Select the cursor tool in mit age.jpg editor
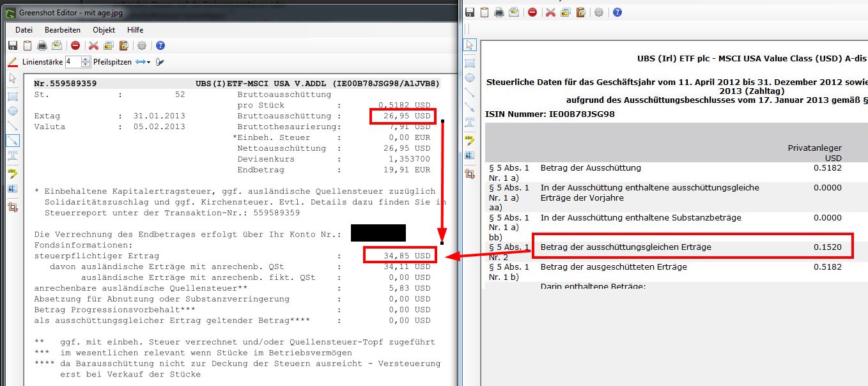The image size is (868, 386). [x=12, y=79]
